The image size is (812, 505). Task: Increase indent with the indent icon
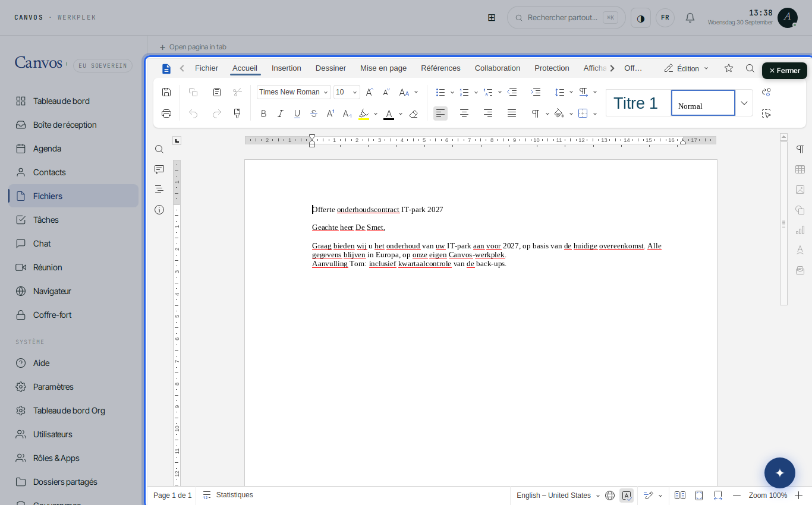pyautogui.click(x=536, y=92)
